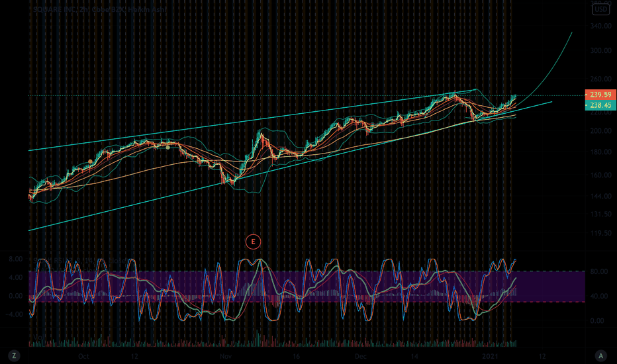Click the Nov date label
Image resolution: width=617 pixels, height=364 pixels.
(x=226, y=356)
